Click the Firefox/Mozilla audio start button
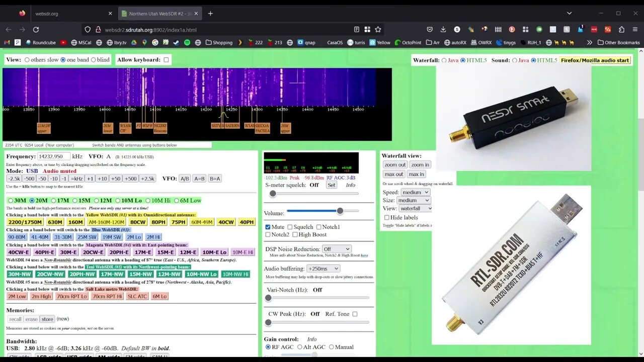The width and height of the screenshot is (644, 362). pyautogui.click(x=595, y=60)
